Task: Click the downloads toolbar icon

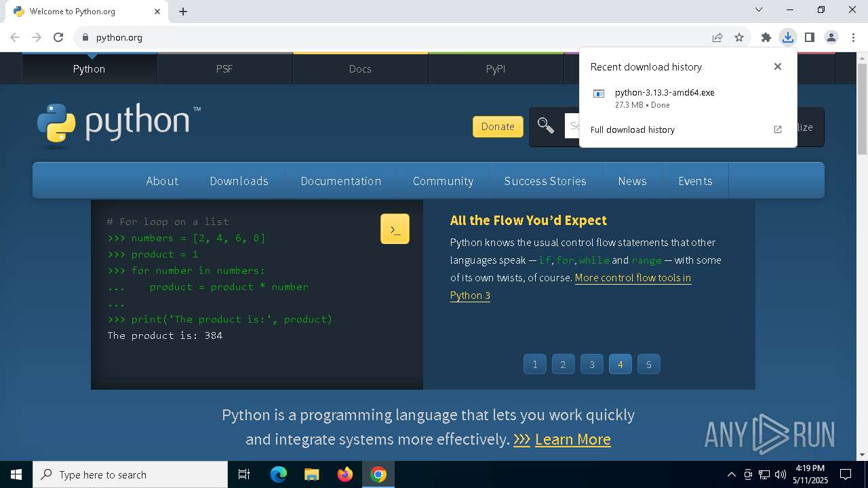Action: (788, 37)
